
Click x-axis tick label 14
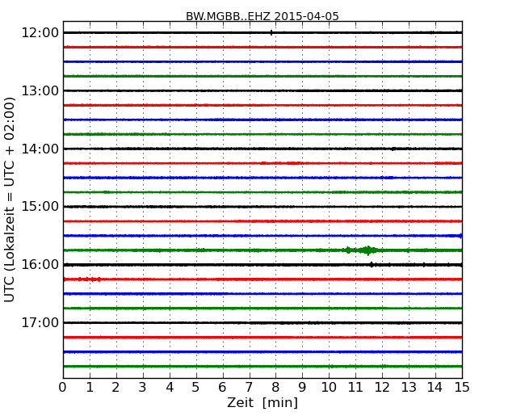(435, 388)
